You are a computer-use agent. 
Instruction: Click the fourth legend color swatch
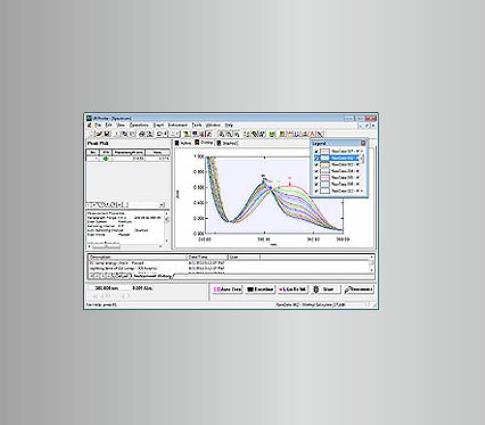coord(325,171)
